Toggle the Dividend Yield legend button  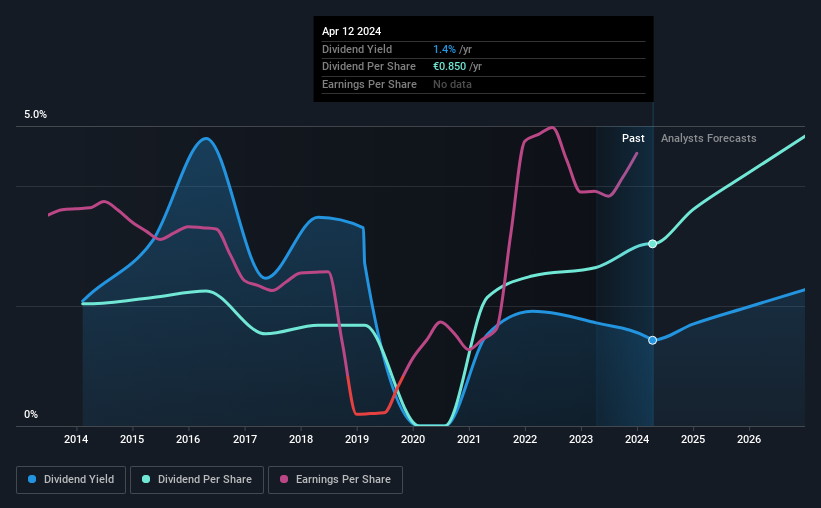tap(71, 480)
